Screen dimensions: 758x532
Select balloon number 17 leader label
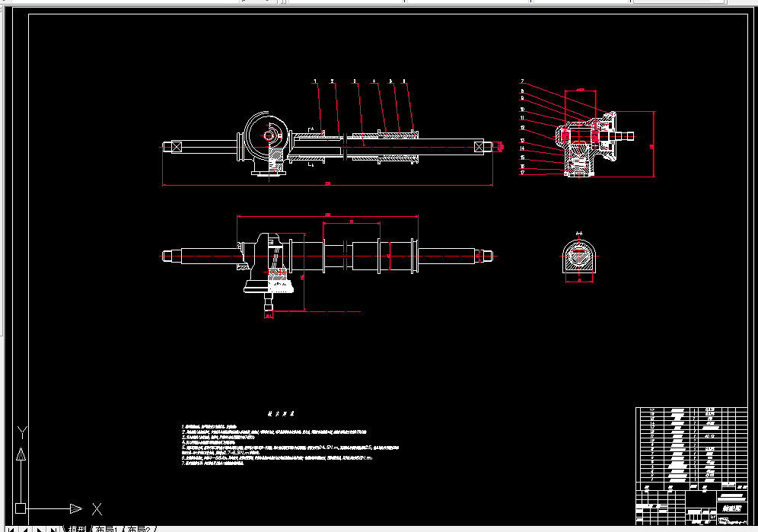[522, 173]
